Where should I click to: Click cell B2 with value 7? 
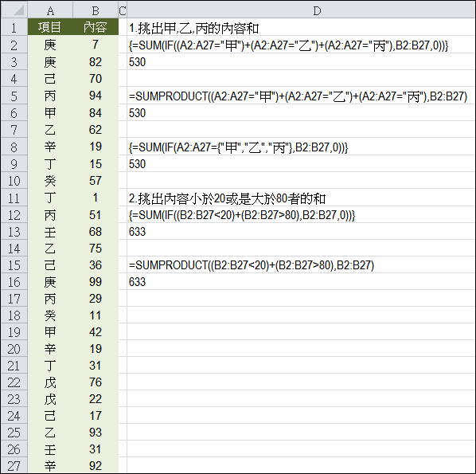[96, 45]
